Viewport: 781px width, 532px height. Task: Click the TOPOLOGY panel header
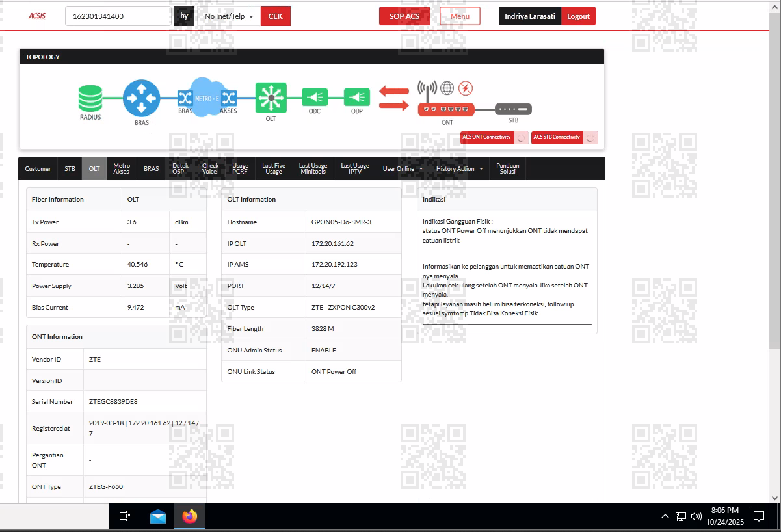click(x=311, y=57)
